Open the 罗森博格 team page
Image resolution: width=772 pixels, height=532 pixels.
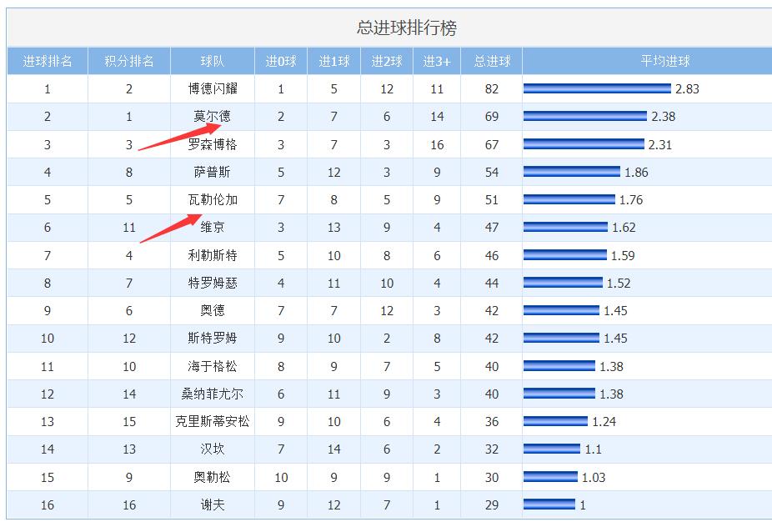[x=213, y=143]
